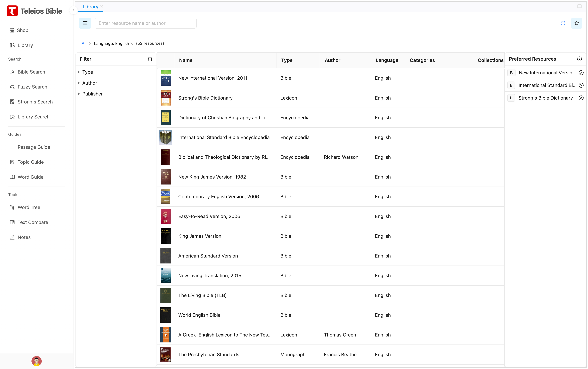
Task: Open Text Compare in the sidebar
Action: [33, 222]
